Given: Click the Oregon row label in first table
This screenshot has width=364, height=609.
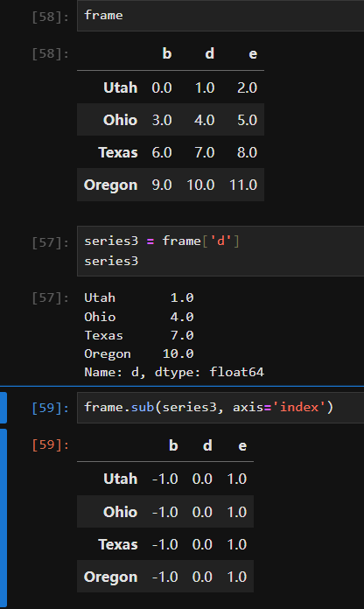Looking at the screenshot, I should click(111, 185).
